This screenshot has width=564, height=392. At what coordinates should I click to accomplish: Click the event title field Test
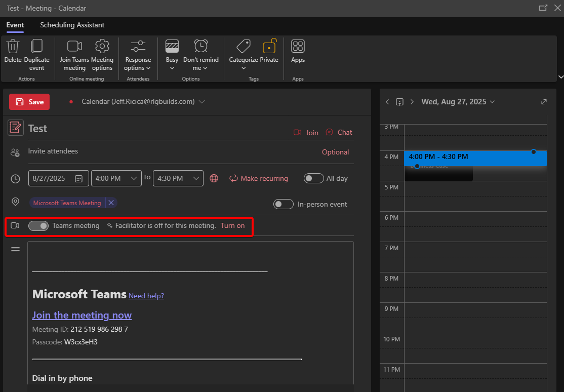pyautogui.click(x=158, y=129)
